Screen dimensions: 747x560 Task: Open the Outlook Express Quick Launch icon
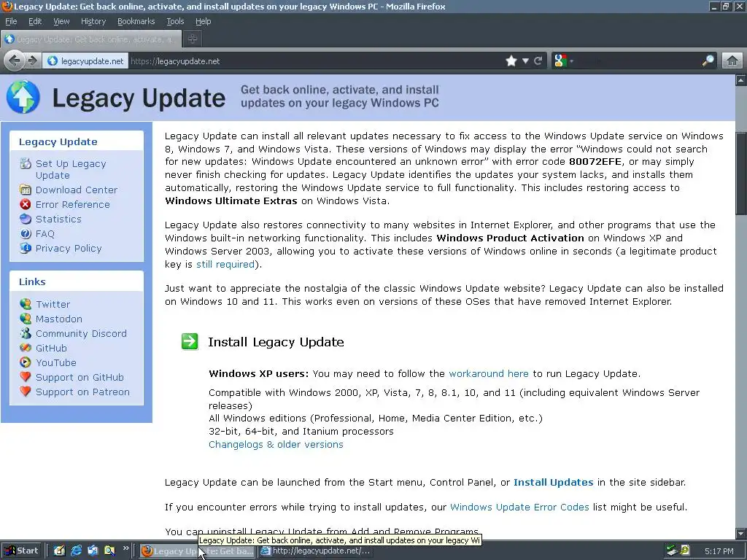[93, 551]
